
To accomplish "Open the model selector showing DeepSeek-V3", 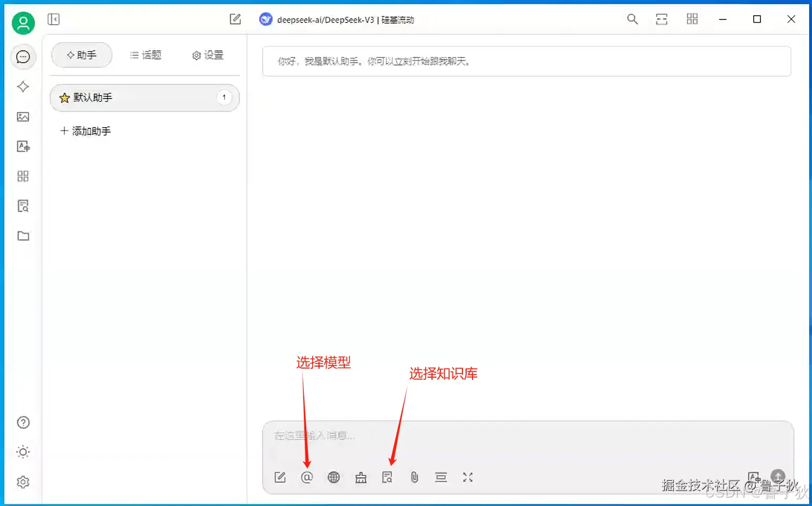I will click(336, 19).
